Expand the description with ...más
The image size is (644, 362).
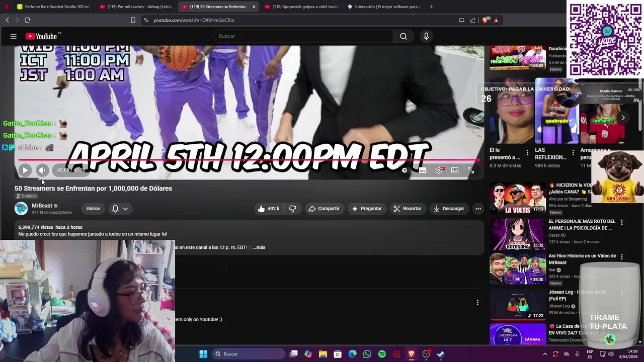point(259,247)
